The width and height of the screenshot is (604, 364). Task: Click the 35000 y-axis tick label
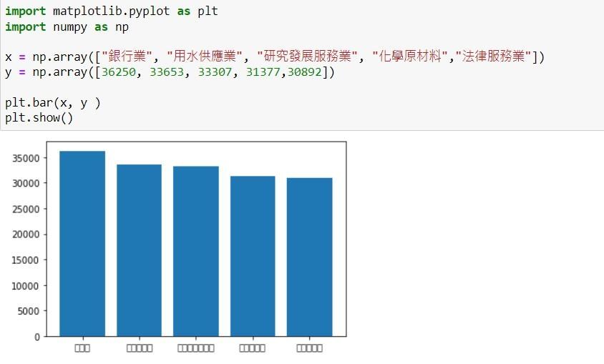click(x=26, y=158)
